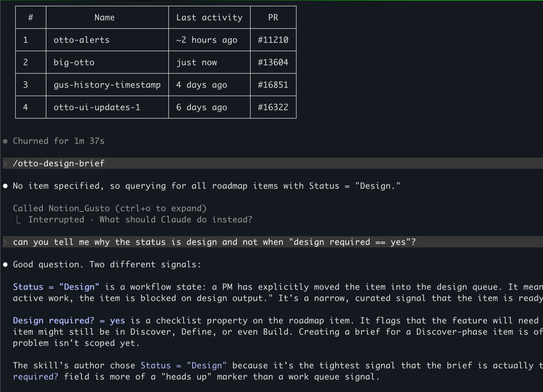Click the prompt chevron before 'can you tell me'

pyautogui.click(x=5, y=242)
